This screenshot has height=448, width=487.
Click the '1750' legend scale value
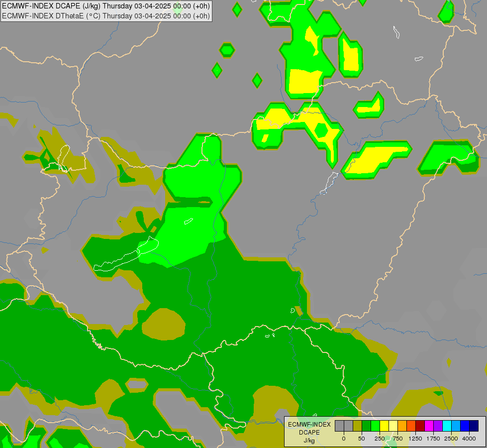pyautogui.click(x=433, y=439)
